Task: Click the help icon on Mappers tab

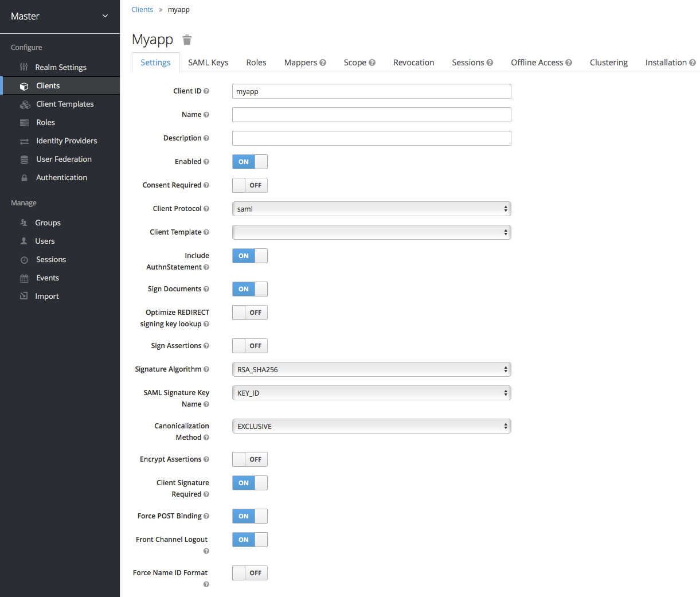Action: coord(323,63)
